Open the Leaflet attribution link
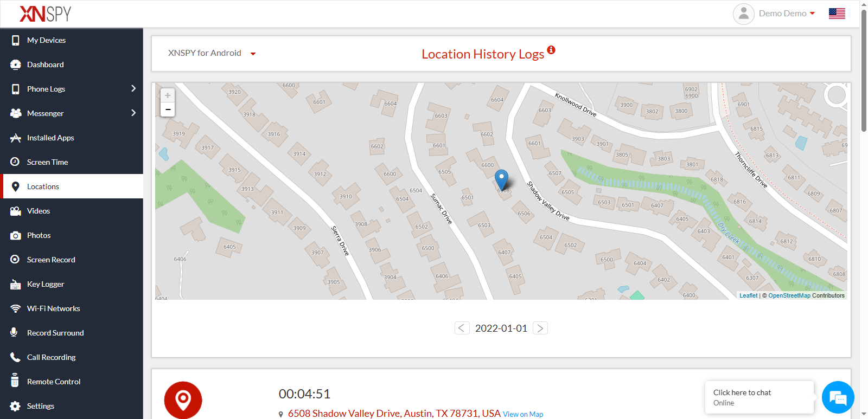This screenshot has width=868, height=419. [x=748, y=295]
